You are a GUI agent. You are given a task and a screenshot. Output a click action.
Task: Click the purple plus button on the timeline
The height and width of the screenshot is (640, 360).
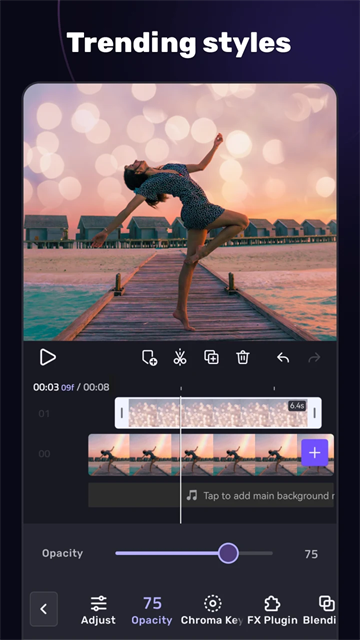pyautogui.click(x=314, y=453)
